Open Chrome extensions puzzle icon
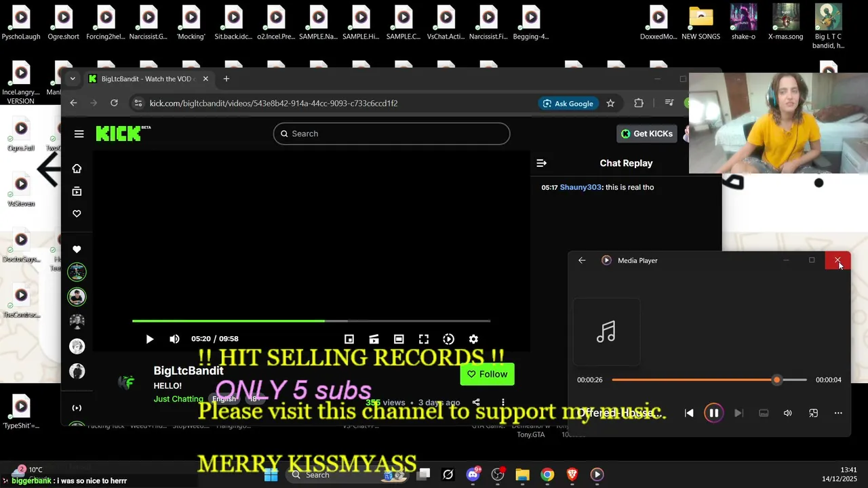This screenshot has width=868, height=488. [639, 103]
